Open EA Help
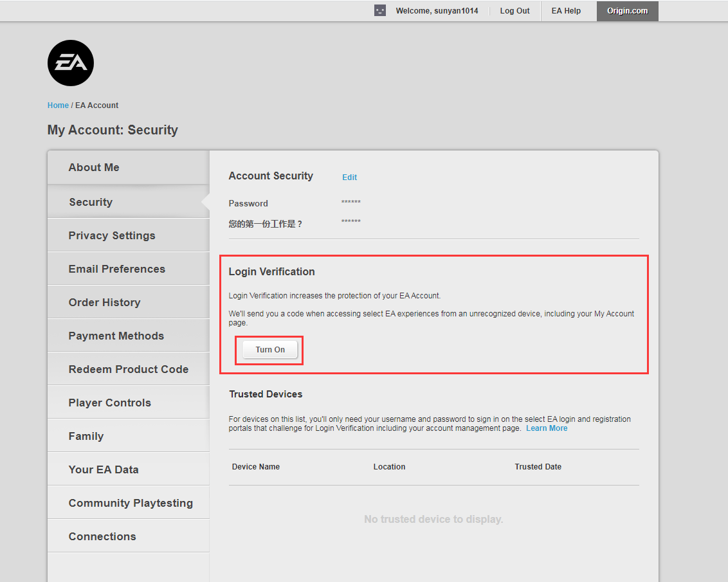The image size is (728, 582). (566, 11)
